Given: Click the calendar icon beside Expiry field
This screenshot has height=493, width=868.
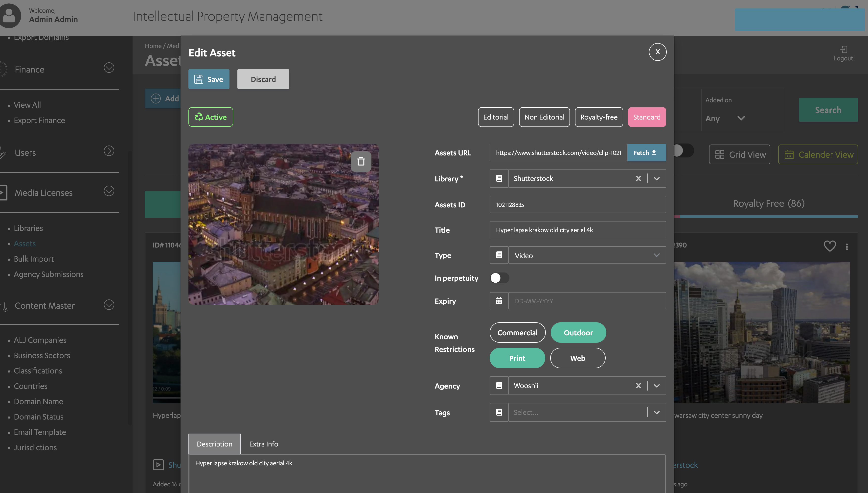Looking at the screenshot, I should tap(499, 301).
